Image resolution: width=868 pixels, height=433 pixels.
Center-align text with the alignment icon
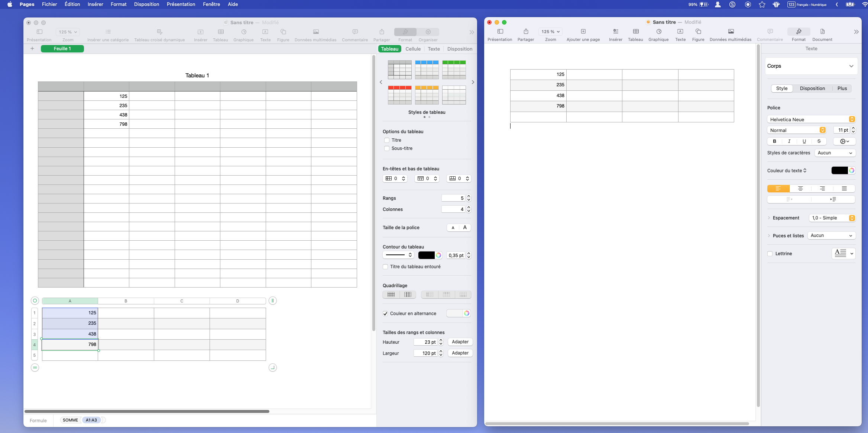800,189
